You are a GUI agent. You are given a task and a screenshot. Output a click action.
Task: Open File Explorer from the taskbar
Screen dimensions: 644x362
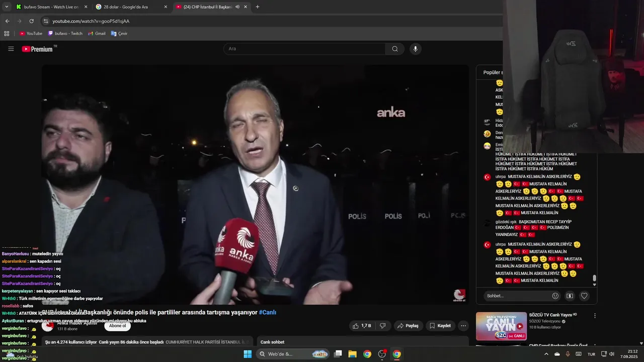coord(352,354)
